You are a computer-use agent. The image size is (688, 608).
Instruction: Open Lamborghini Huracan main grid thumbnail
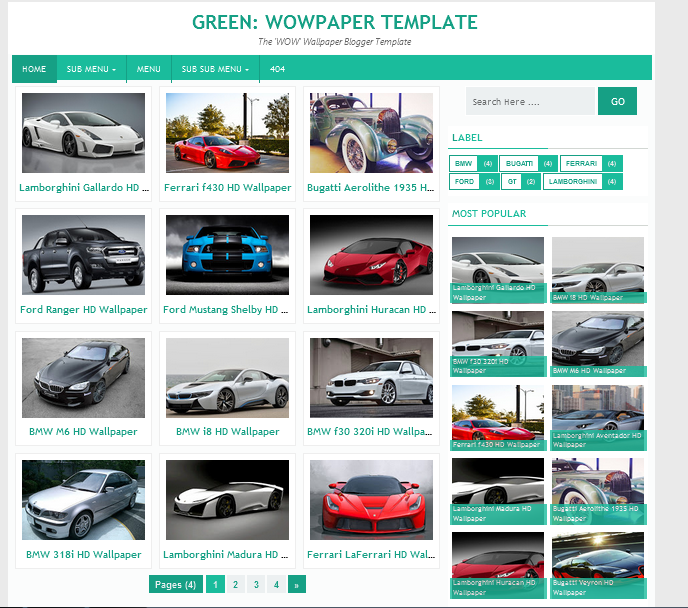[371, 255]
